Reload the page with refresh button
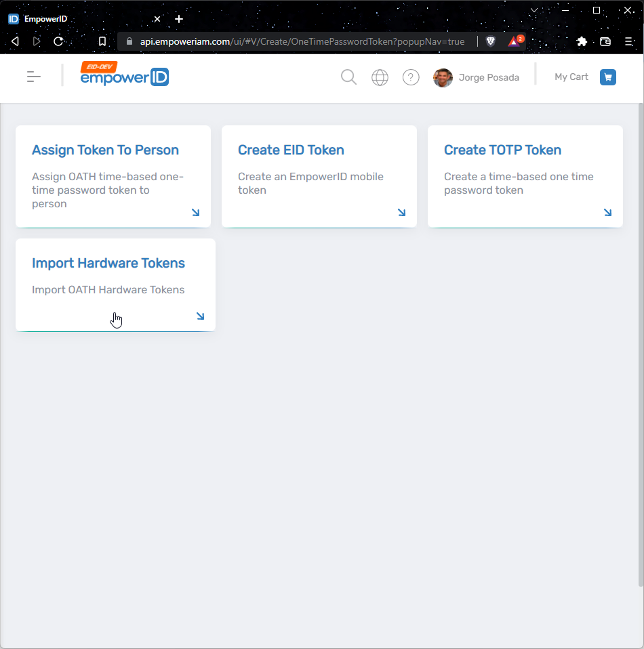The height and width of the screenshot is (649, 644). click(x=58, y=41)
